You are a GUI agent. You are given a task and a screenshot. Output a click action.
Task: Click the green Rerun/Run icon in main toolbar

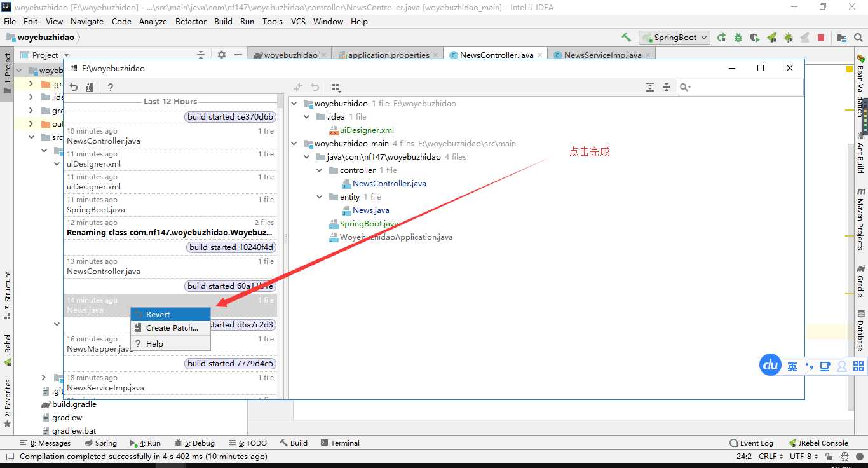[722, 38]
